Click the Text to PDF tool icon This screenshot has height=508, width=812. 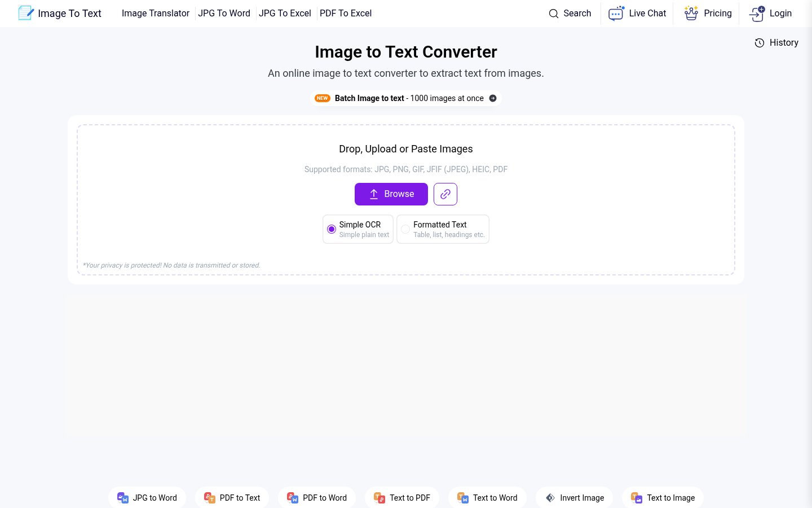click(379, 498)
